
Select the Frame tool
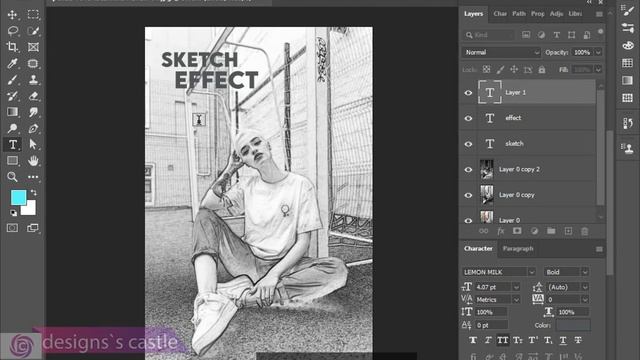pyautogui.click(x=33, y=47)
